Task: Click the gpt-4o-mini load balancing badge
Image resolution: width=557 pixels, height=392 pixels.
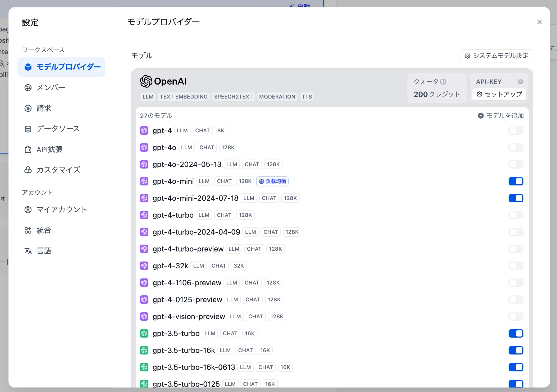Action: (x=272, y=181)
